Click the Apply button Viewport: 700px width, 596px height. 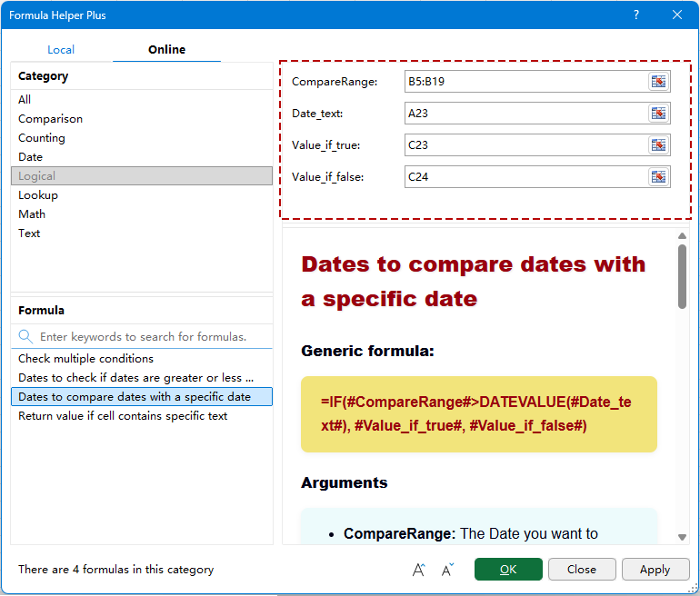pyautogui.click(x=655, y=570)
